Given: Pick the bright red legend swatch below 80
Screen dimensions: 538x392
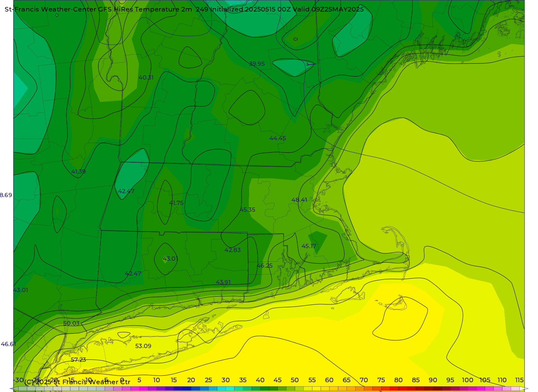Looking at the screenshot, I should pyautogui.click(x=394, y=389).
